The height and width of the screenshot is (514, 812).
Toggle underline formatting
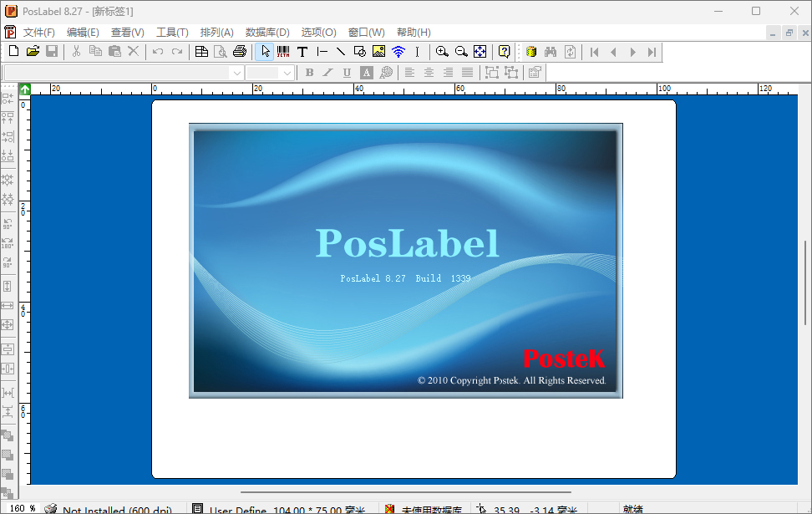pyautogui.click(x=347, y=73)
